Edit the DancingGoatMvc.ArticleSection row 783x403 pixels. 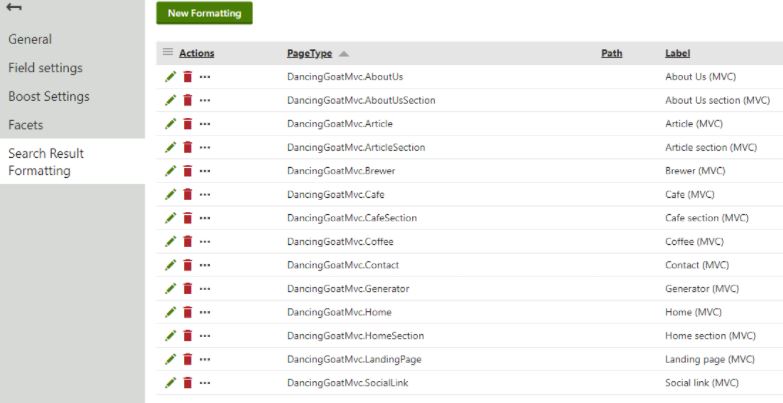coord(171,147)
